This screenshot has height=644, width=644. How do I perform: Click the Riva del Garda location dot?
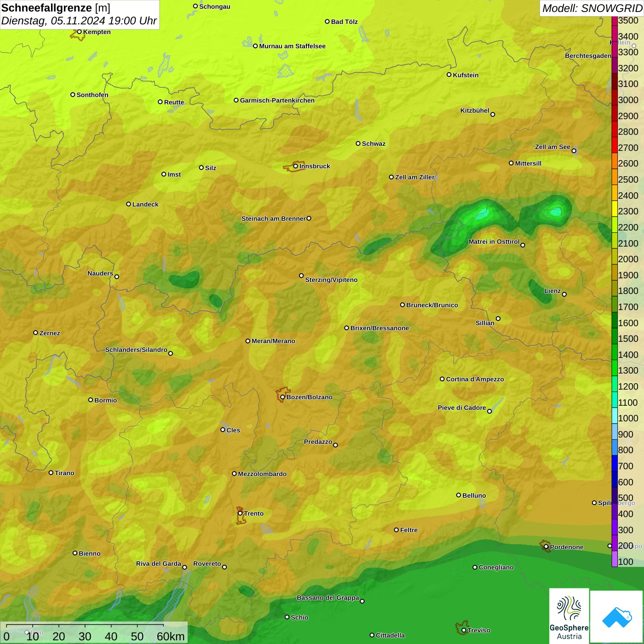coord(184,567)
